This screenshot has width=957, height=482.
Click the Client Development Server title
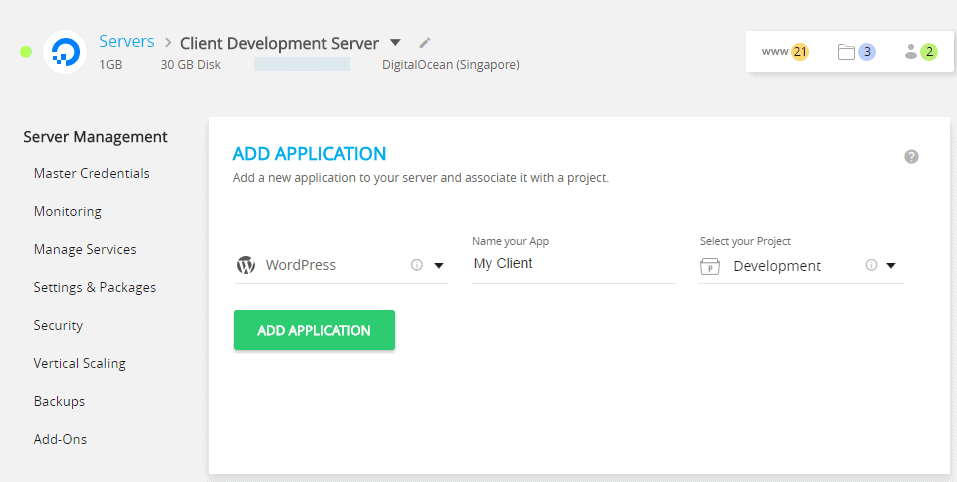pyautogui.click(x=280, y=43)
